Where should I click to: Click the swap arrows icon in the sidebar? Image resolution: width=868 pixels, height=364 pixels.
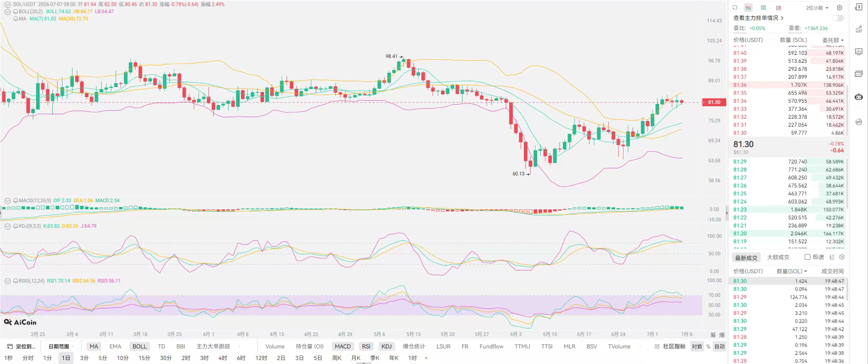click(859, 122)
